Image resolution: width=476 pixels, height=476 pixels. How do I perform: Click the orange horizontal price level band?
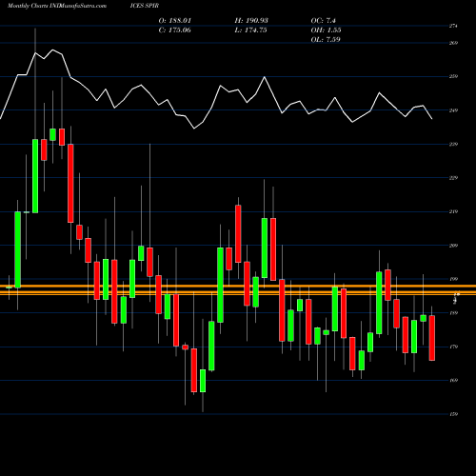[238, 290]
